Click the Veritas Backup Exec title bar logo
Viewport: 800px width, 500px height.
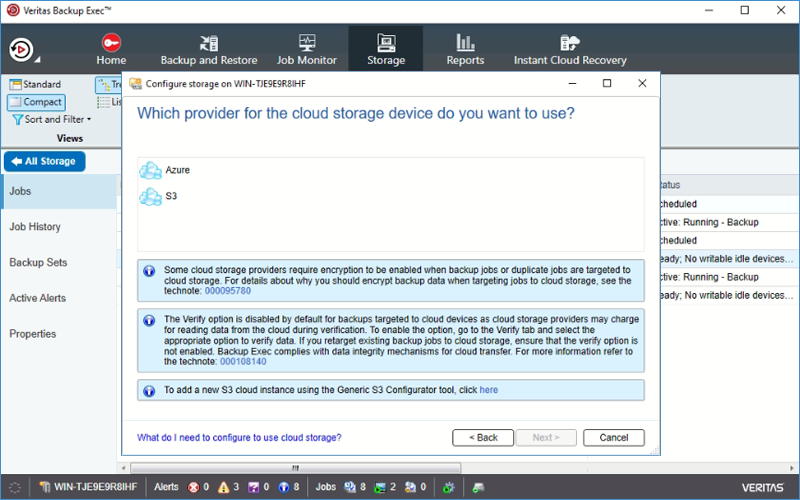(13, 10)
